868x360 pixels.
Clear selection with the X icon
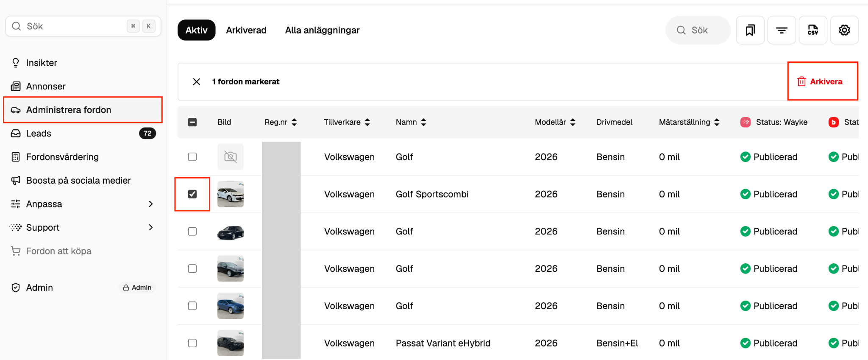[197, 81]
